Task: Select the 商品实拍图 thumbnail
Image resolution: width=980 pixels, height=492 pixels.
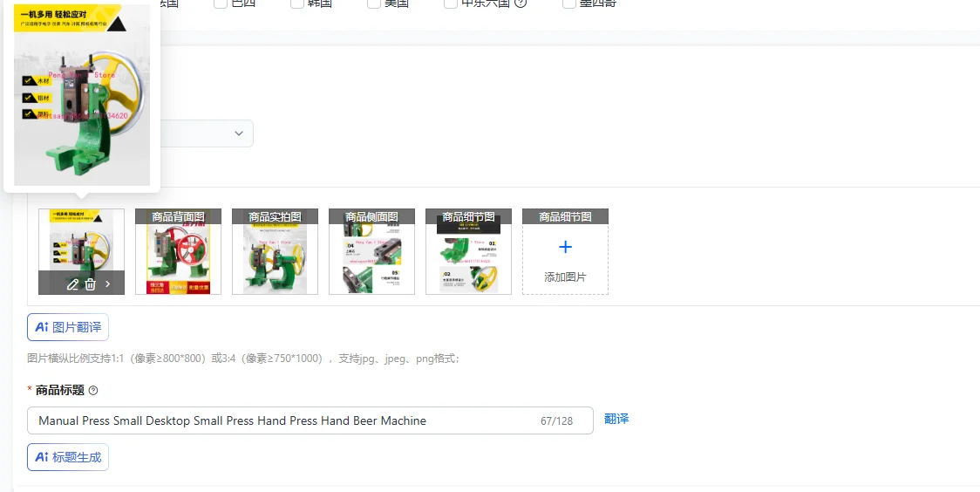Action: [x=275, y=251]
